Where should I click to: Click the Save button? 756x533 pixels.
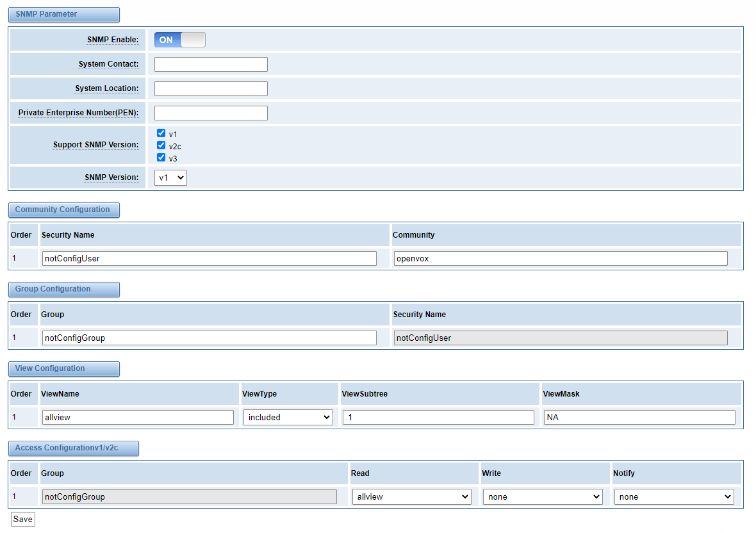22,519
